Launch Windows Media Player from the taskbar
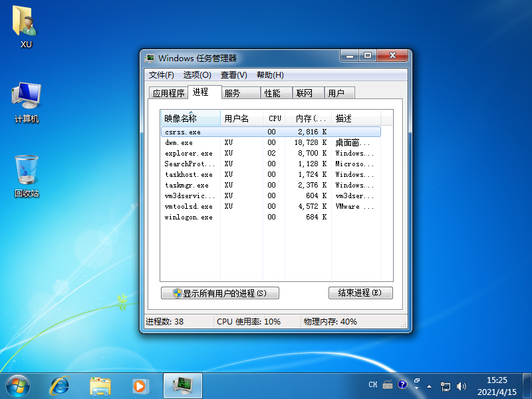 tap(140, 386)
